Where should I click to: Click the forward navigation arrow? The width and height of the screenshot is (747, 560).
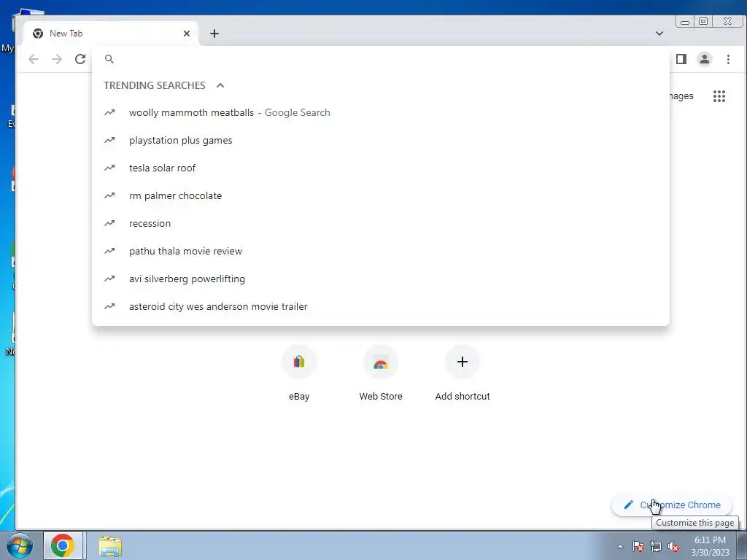tap(57, 59)
